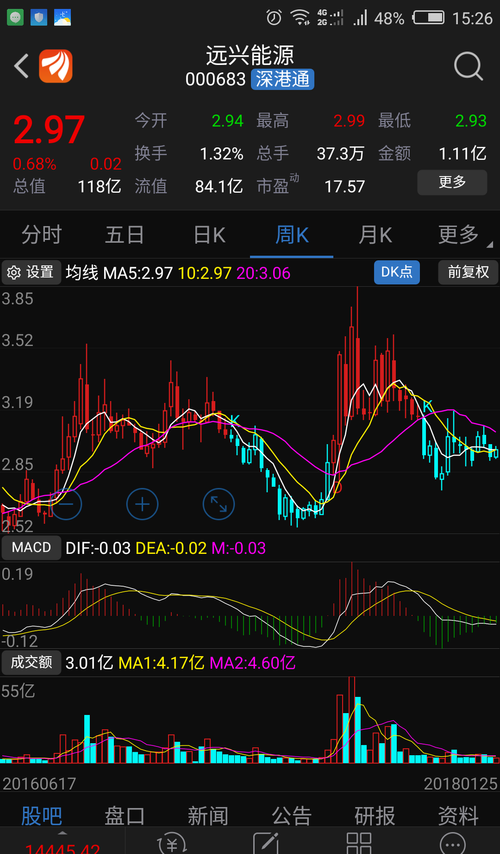Open the 研报 bottom tab
500x854 pixels.
[x=375, y=816]
